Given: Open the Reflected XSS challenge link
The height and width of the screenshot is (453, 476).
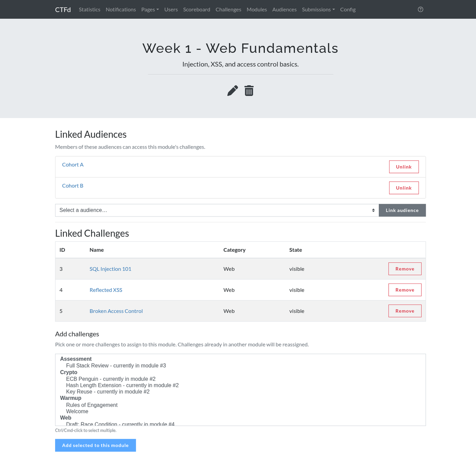Looking at the screenshot, I should pyautogui.click(x=106, y=290).
